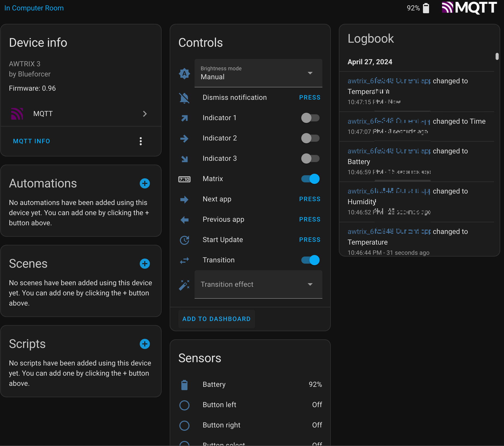Open the three-dot menu beside MQTT INFO
Viewport: 504px width, 446px height.
click(141, 141)
